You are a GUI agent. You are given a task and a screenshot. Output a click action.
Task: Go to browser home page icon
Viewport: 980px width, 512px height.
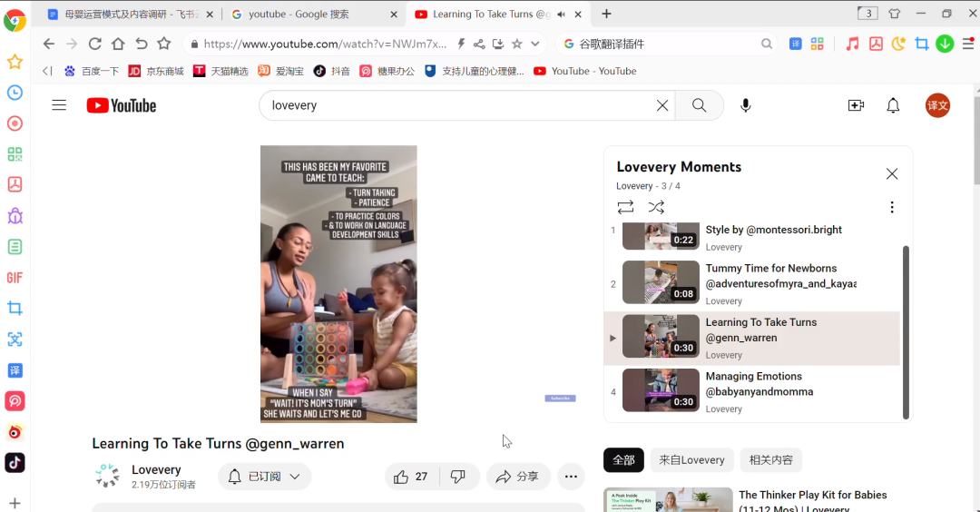point(118,44)
